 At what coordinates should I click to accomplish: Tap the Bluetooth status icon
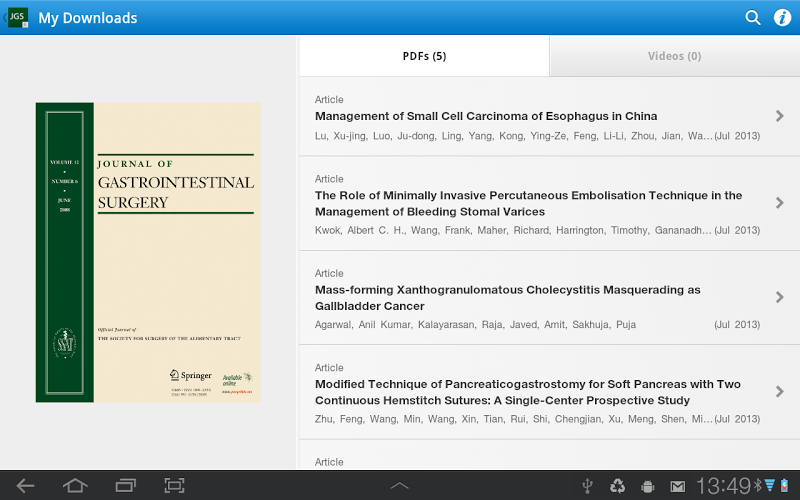758,485
